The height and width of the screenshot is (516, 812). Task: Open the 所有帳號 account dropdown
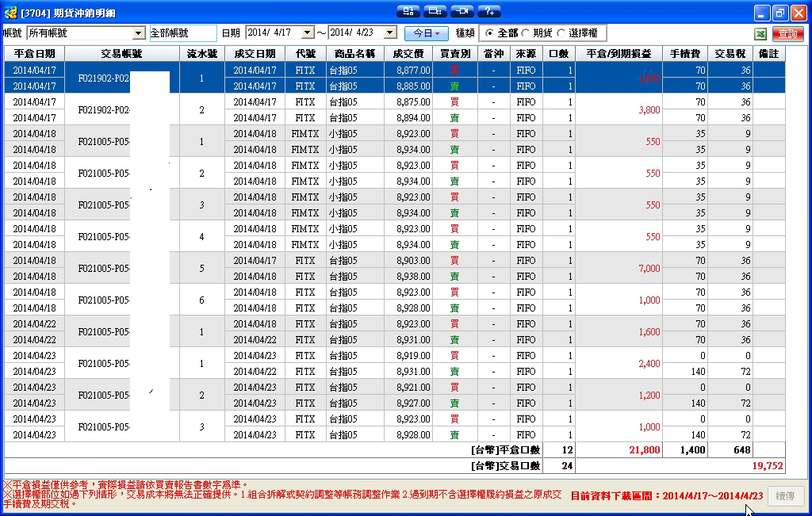click(138, 33)
